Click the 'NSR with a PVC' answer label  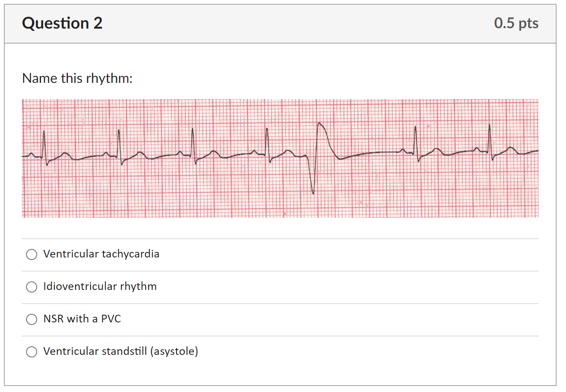pyautogui.click(x=82, y=319)
